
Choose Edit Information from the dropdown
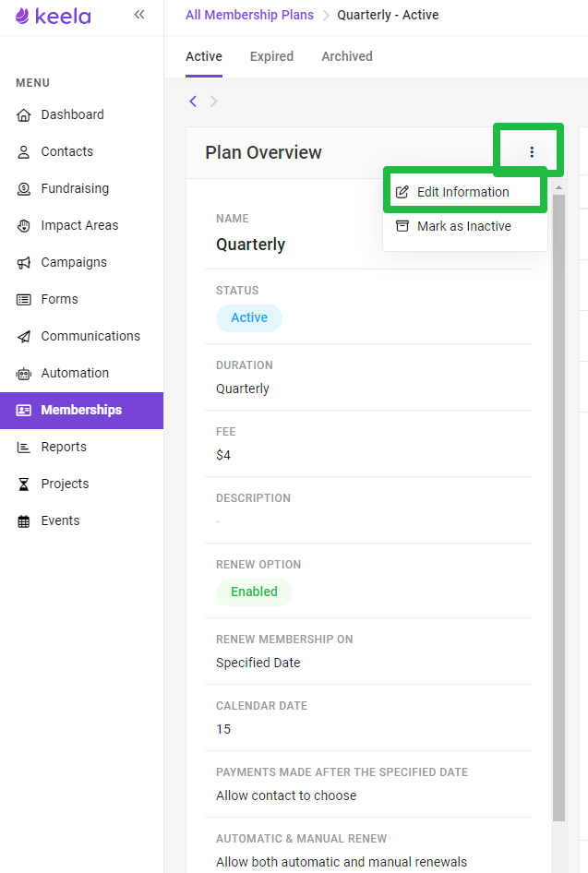(x=465, y=192)
